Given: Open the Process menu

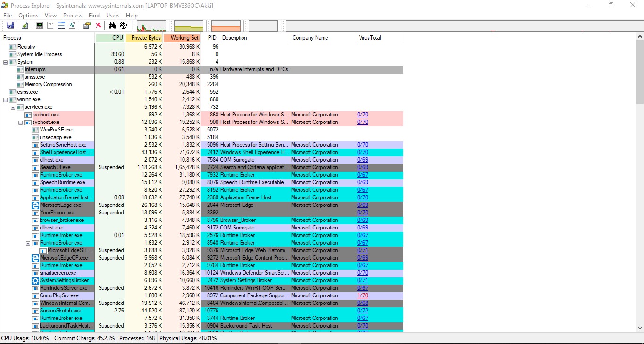Looking at the screenshot, I should [73, 16].
